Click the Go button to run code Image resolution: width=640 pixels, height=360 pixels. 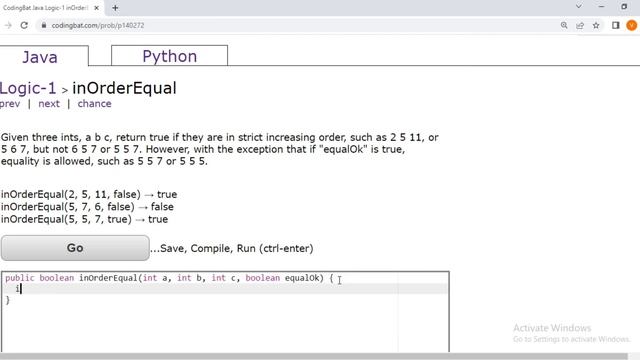point(75,248)
